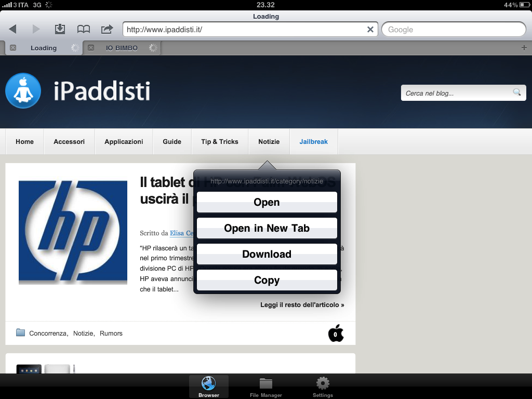
Task: Add a new tab with plus
Action: pyautogui.click(x=524, y=48)
